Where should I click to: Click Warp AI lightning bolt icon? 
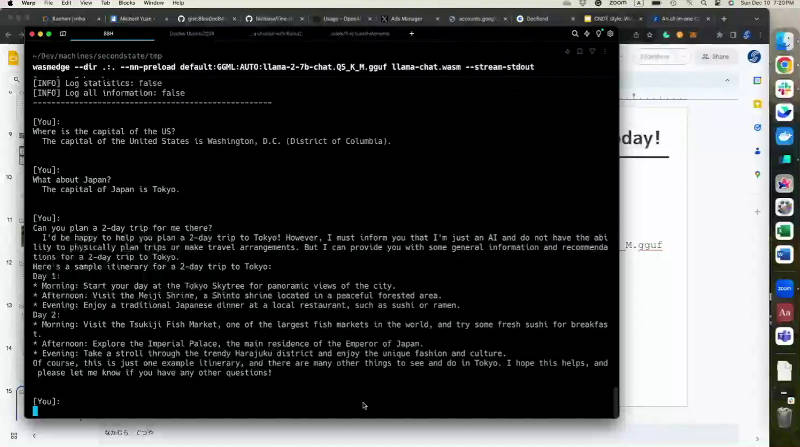(587, 34)
